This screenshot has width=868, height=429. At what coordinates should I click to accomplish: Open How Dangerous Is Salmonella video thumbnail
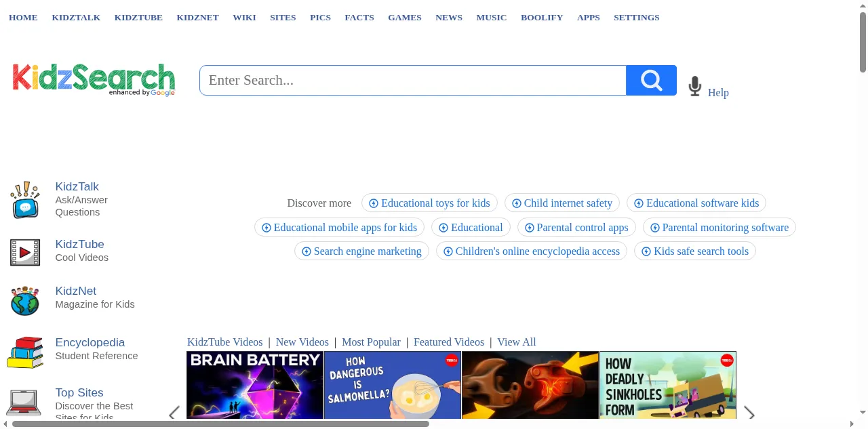coord(393,385)
